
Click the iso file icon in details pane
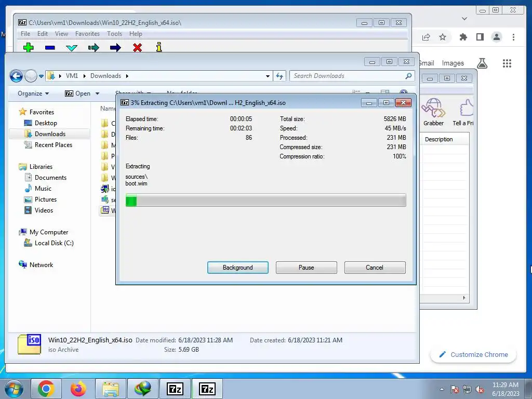click(x=29, y=344)
